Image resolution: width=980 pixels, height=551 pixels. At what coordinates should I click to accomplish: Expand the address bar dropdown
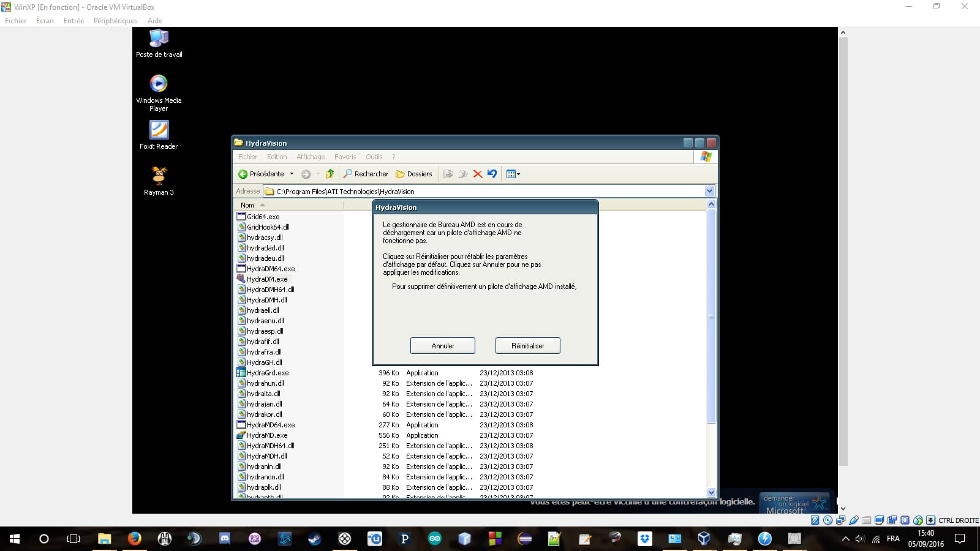[709, 191]
